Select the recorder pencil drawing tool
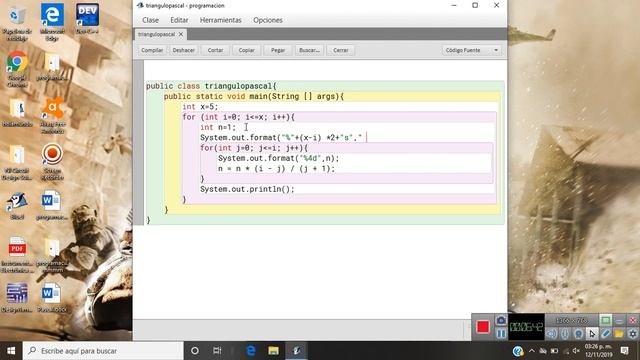Image resolution: width=640 pixels, height=360 pixels. pos(605,334)
